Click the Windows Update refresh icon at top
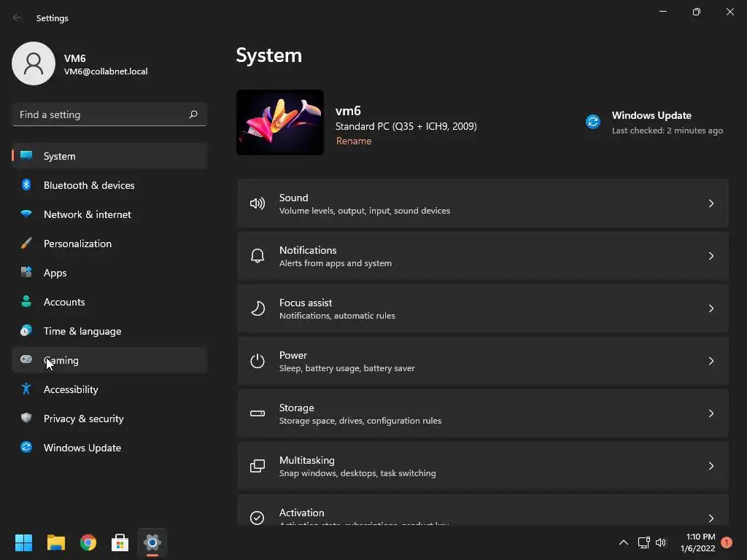The width and height of the screenshot is (747, 560). coord(593,122)
